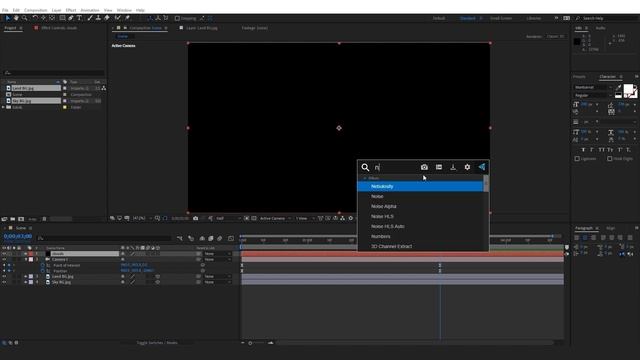This screenshot has width=640, height=360.
Task: Click the Draft 3D timeline icon
Action: click(x=191, y=238)
